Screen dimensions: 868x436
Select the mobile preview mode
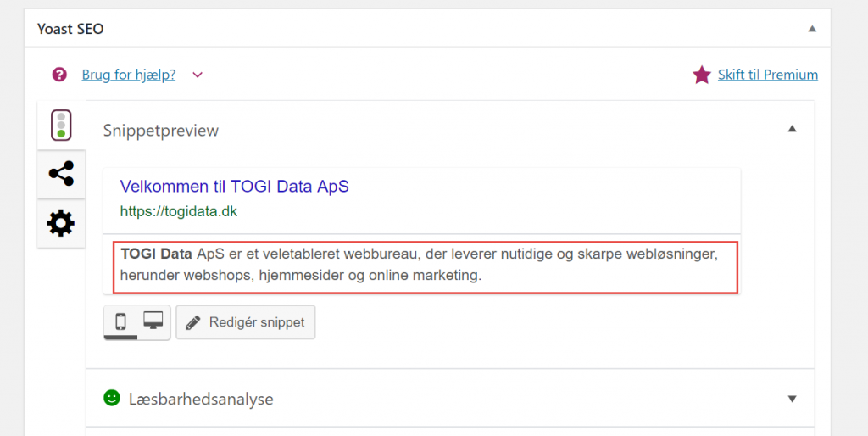120,322
